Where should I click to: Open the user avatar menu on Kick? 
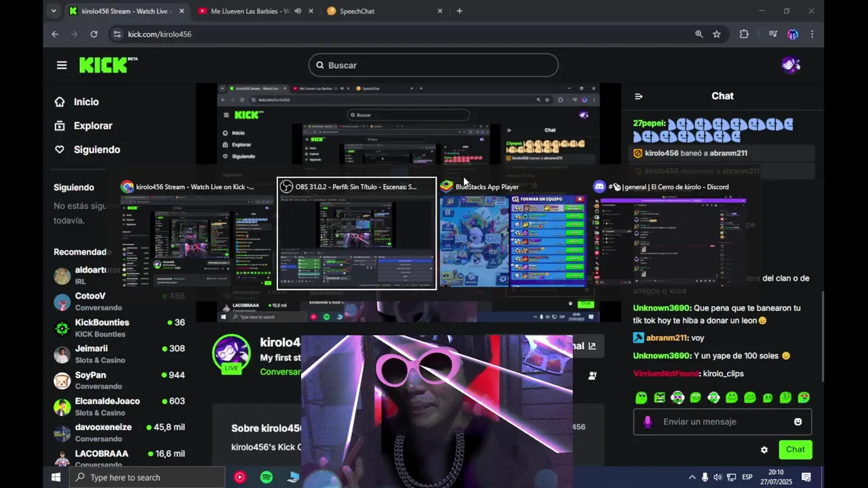(x=790, y=65)
